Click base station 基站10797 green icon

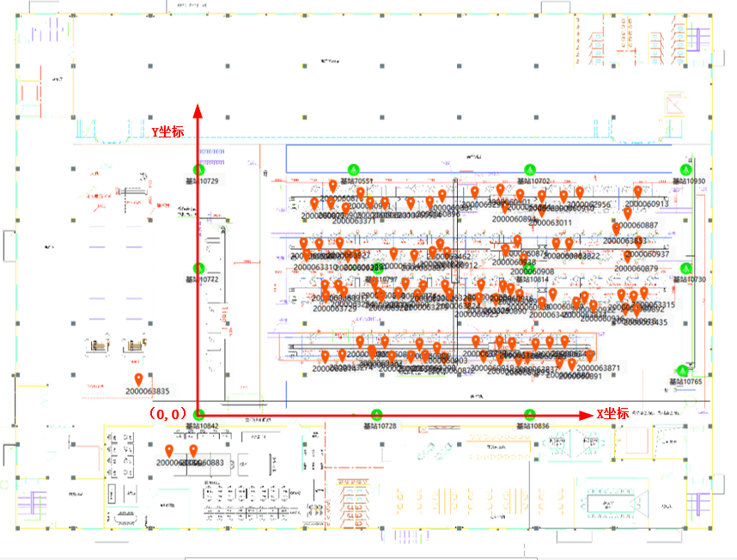coord(377,268)
